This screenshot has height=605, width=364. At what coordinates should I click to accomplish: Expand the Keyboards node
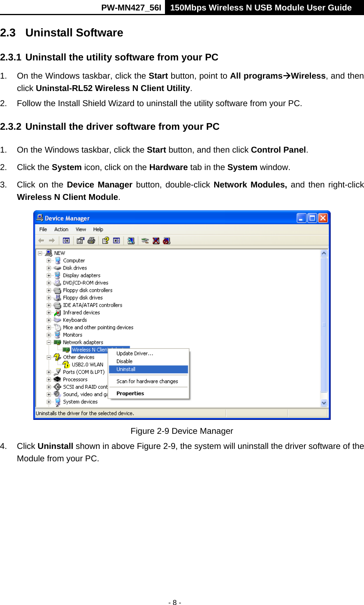coord(49,320)
